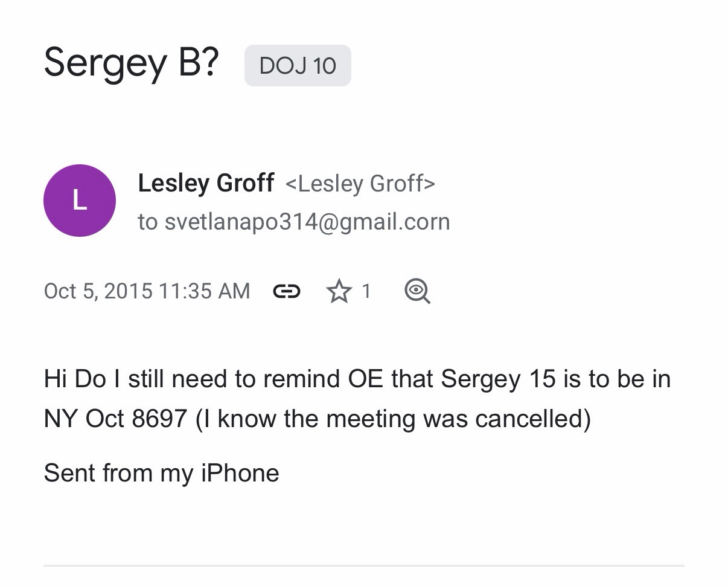The width and height of the screenshot is (728, 586).
Task: Open the eye magnifier inspect icon
Action: point(417,291)
